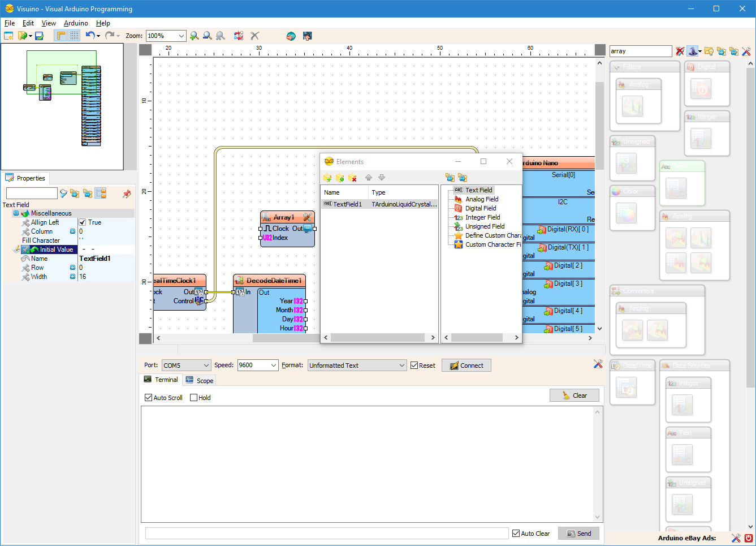The width and height of the screenshot is (756, 546).
Task: Click the Undo arrow icon
Action: [90, 35]
